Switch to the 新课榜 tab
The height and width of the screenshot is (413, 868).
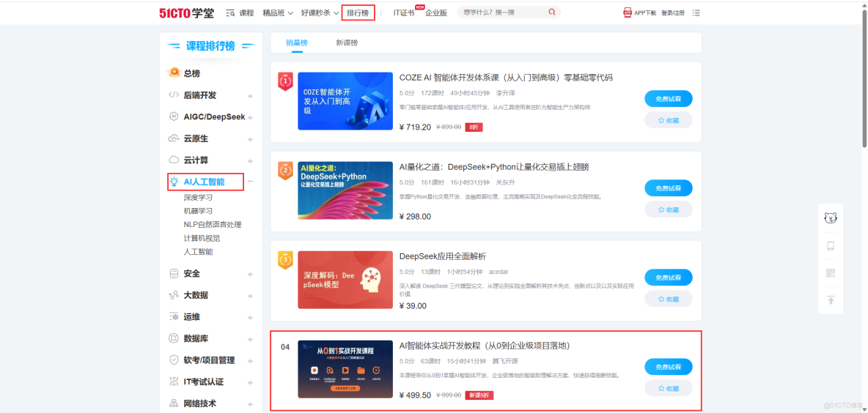pos(347,42)
